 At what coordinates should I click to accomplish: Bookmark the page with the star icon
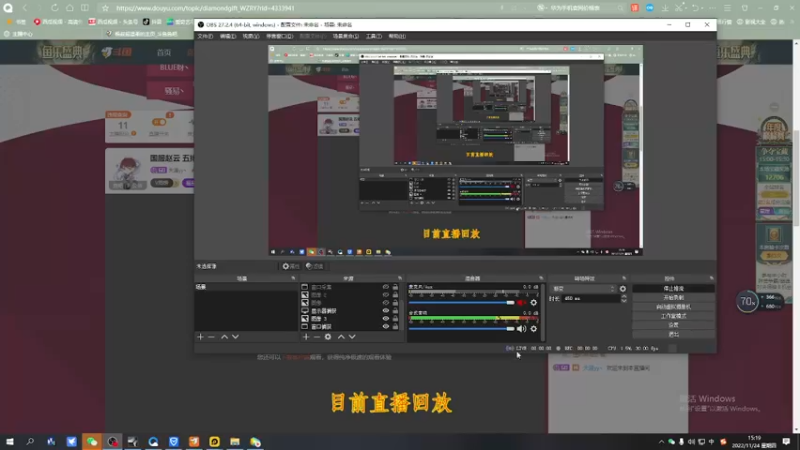(105, 8)
